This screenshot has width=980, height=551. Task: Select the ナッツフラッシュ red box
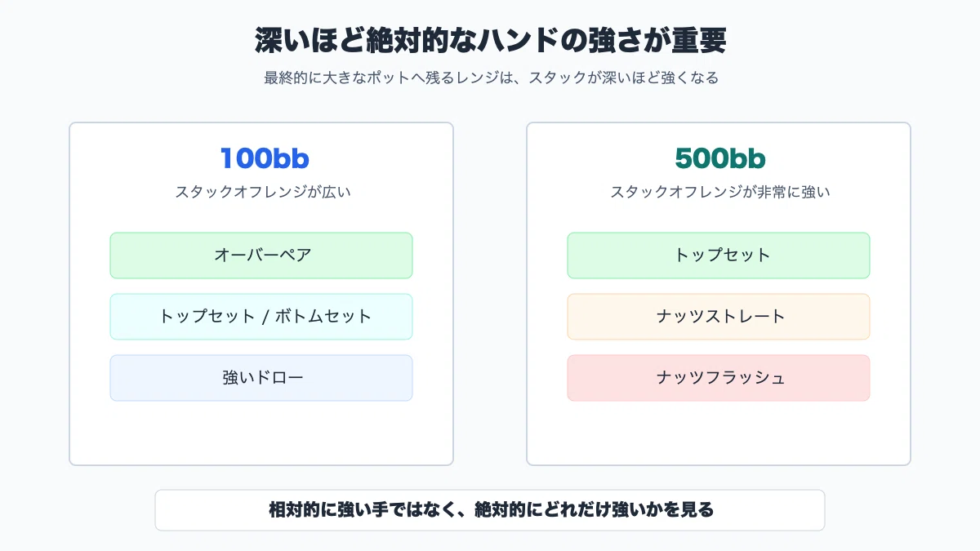719,378
